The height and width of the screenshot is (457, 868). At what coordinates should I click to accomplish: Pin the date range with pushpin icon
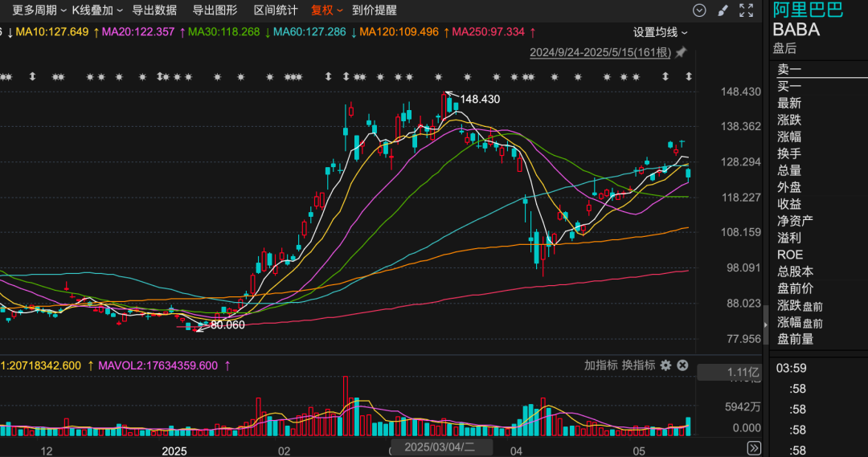(681, 52)
